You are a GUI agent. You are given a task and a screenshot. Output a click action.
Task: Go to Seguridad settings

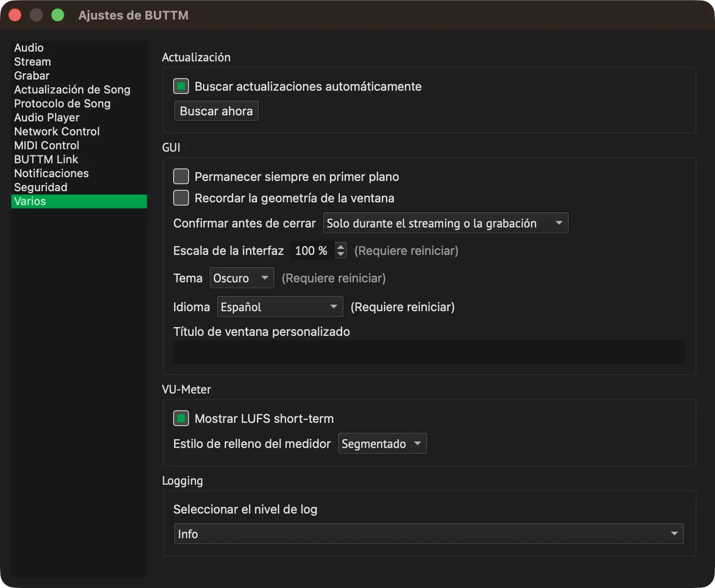click(x=79, y=187)
